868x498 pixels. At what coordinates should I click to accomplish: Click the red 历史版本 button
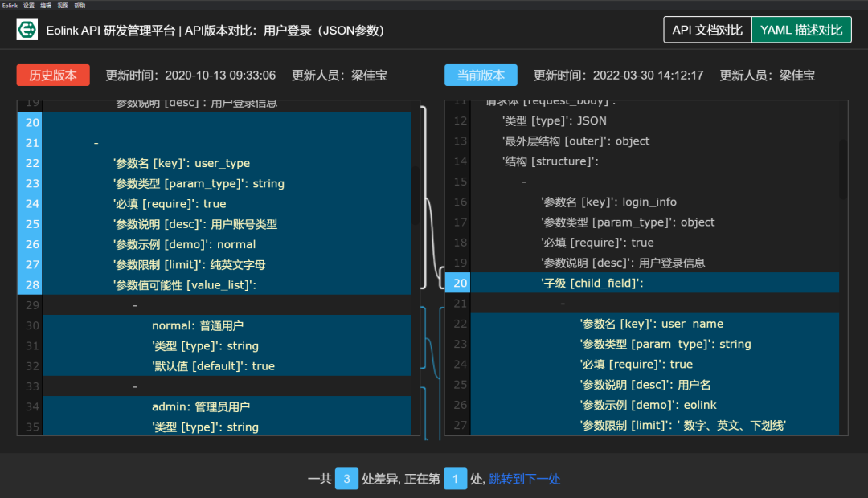[52, 76]
